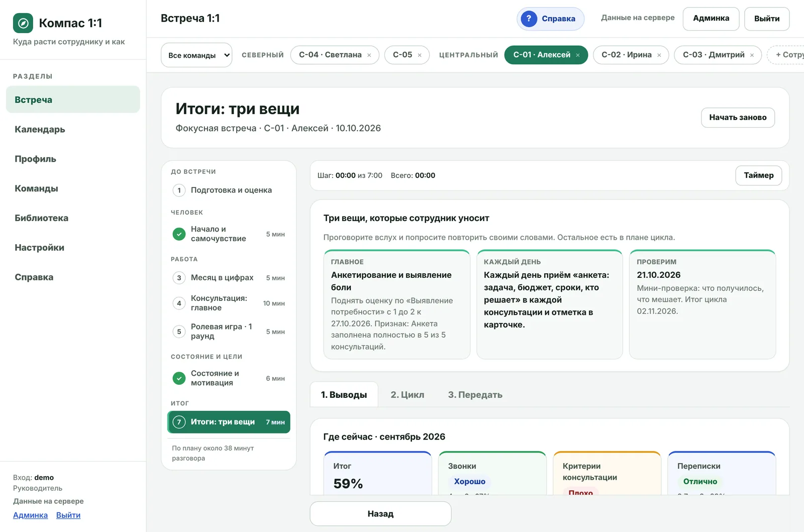Image resolution: width=804 pixels, height=532 pixels.
Task: Click the green check beside Состояние и мотивация
Action: point(179,378)
